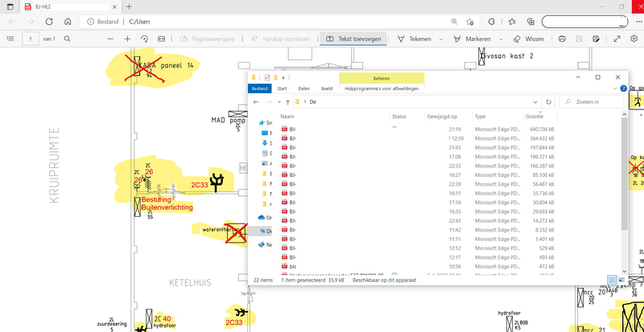Click the rotate page icon in PDF toolbar
644x332 pixels.
pos(144,39)
